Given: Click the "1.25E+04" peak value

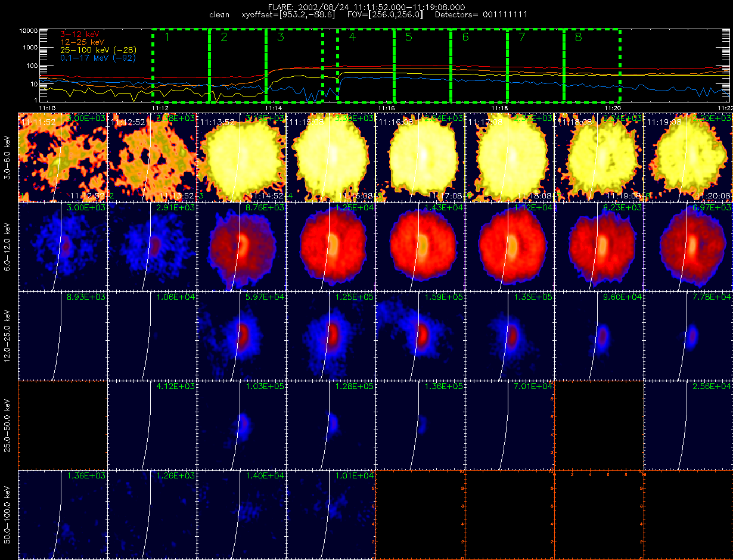Looking at the screenshot, I should (355, 207).
